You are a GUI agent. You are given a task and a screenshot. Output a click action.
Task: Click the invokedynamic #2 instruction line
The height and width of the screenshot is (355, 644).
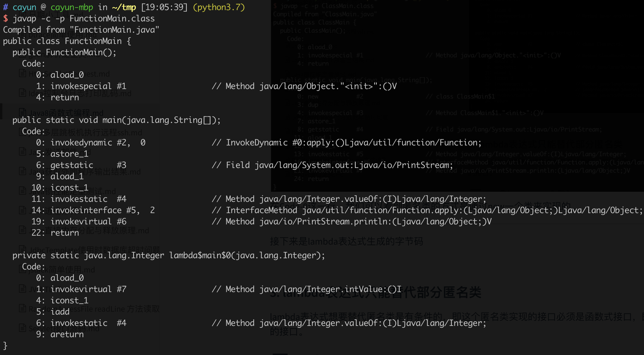coord(91,143)
